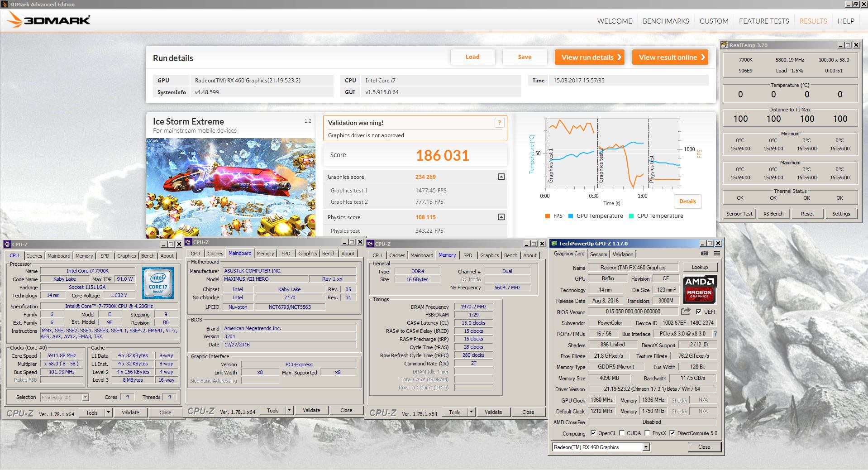The width and height of the screenshot is (868, 470).
Task: Click the Ice Storm Extreme thumbnail image
Action: [230, 187]
